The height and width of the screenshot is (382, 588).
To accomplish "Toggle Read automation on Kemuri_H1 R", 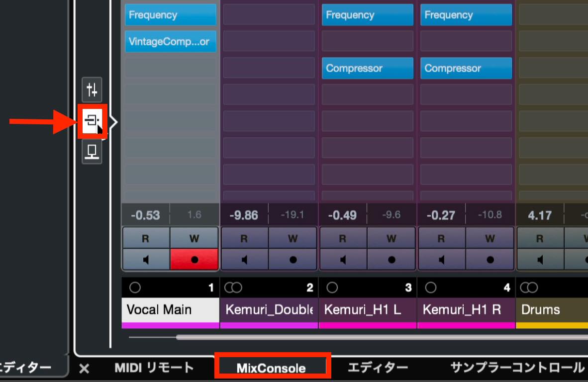I will (442, 238).
